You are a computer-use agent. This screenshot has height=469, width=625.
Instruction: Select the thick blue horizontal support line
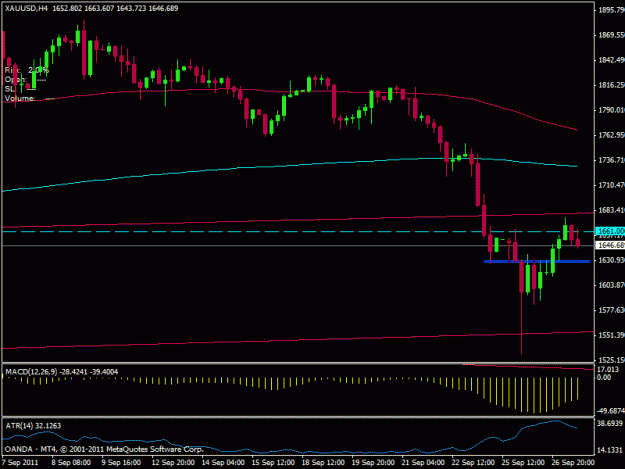pos(537,261)
